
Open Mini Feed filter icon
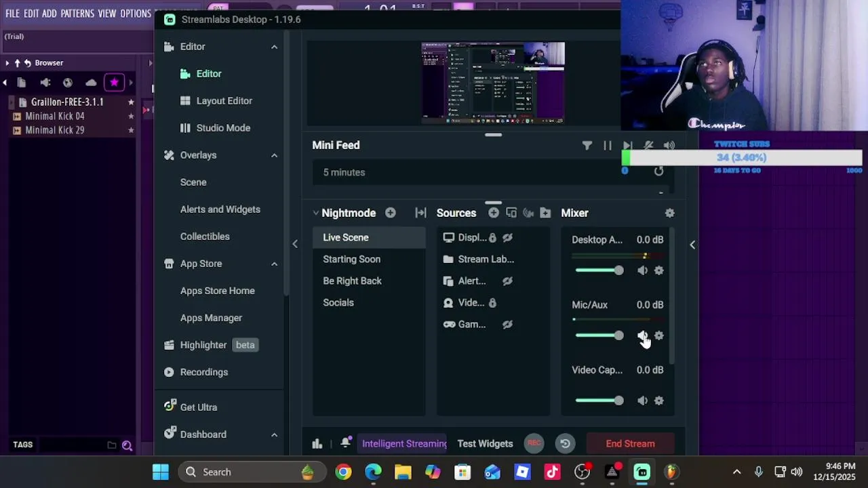(587, 145)
